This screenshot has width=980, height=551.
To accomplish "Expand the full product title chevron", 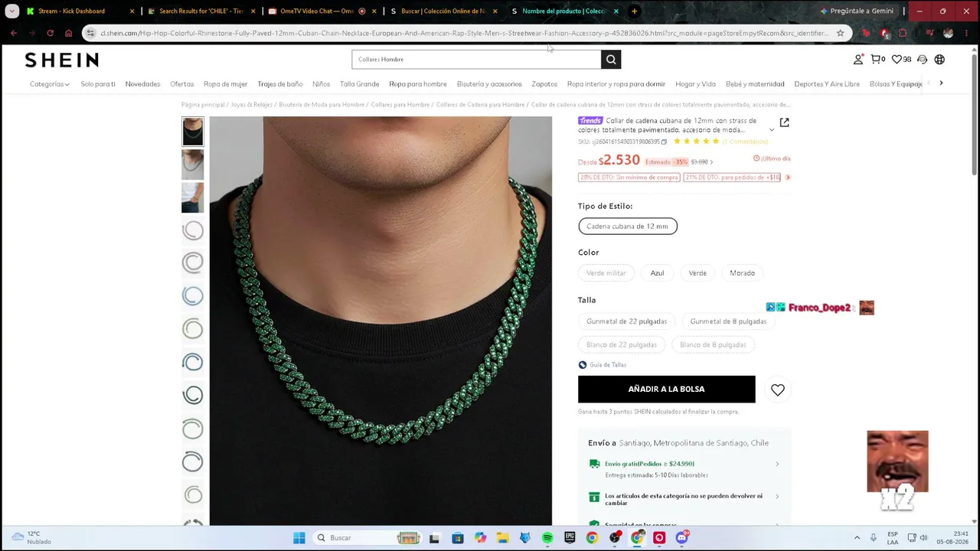I will pos(772,130).
